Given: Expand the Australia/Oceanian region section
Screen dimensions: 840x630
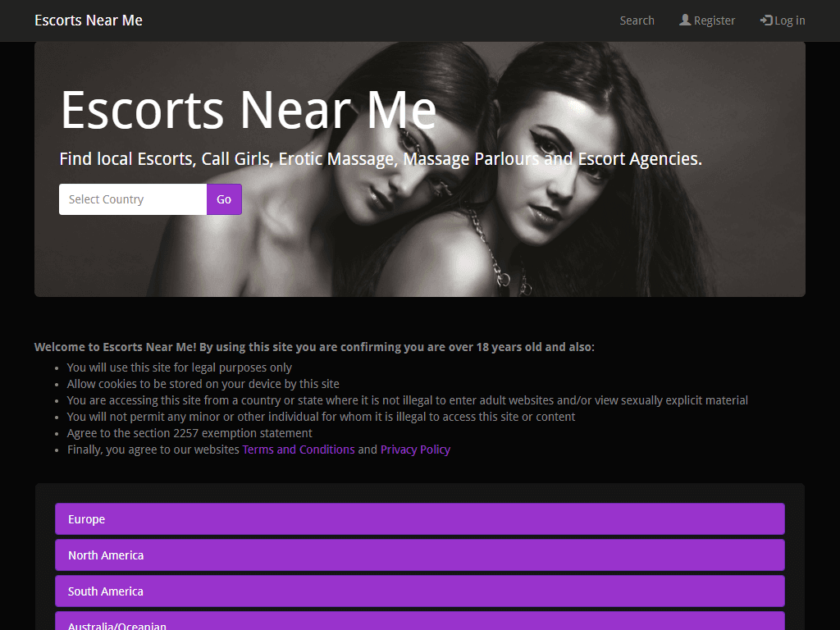Looking at the screenshot, I should pos(419,623).
